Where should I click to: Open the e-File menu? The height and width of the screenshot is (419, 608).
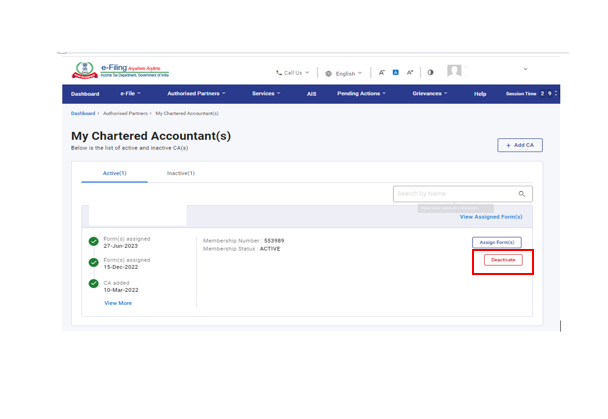130,94
